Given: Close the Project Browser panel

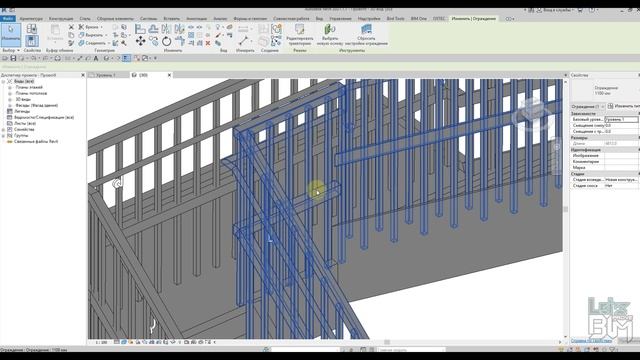Looking at the screenshot, I should [83, 75].
